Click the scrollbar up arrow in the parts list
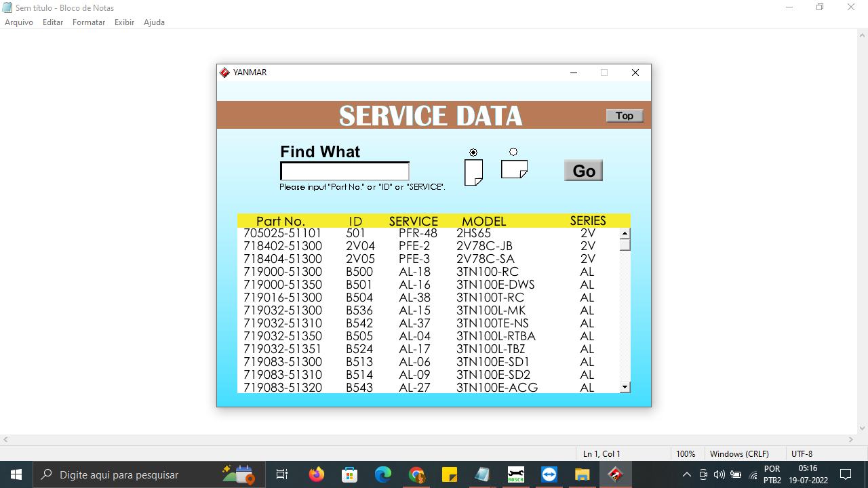The height and width of the screenshot is (488, 868). [x=623, y=232]
